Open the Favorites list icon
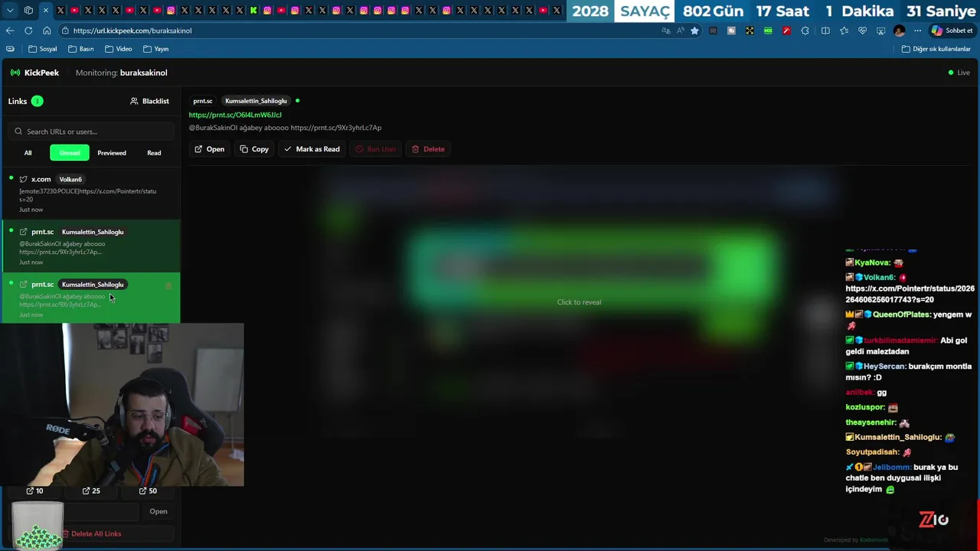This screenshot has width=980, height=551. (x=844, y=31)
